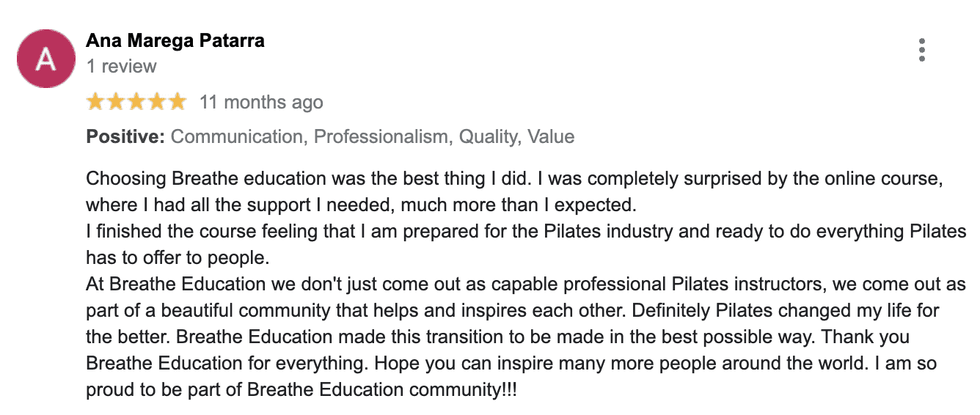Click the bold 'Positive:' label
The height and width of the screenshot is (415, 980).
125,136
